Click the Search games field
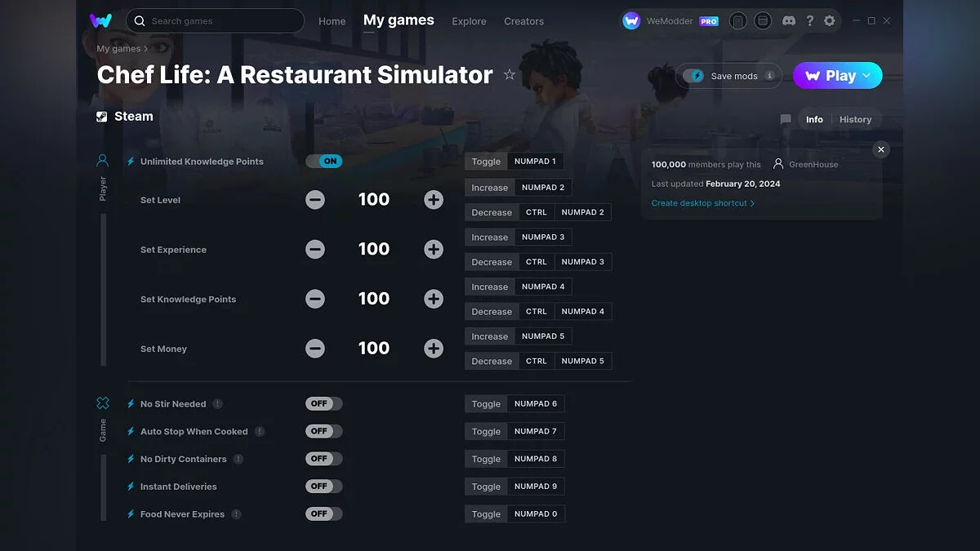The image size is (980, 551). [215, 20]
